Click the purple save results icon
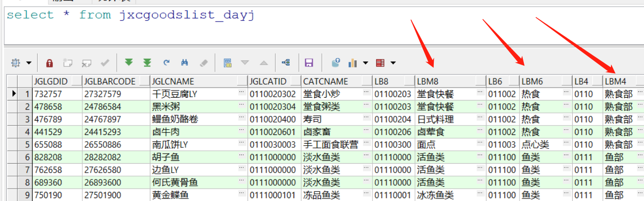 309,63
